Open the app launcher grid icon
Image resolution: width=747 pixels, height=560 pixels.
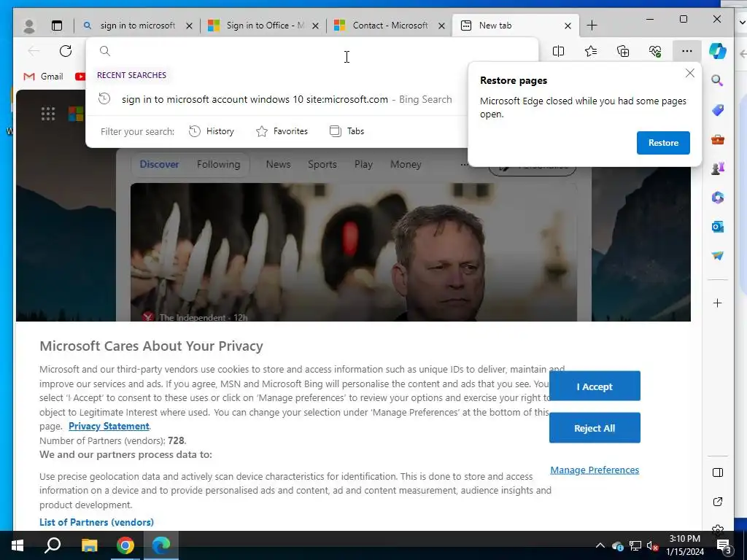pos(48,114)
